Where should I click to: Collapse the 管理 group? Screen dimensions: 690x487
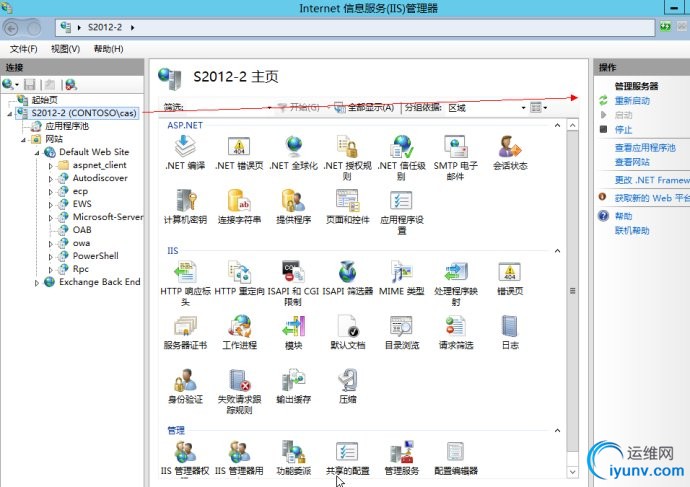click(557, 430)
